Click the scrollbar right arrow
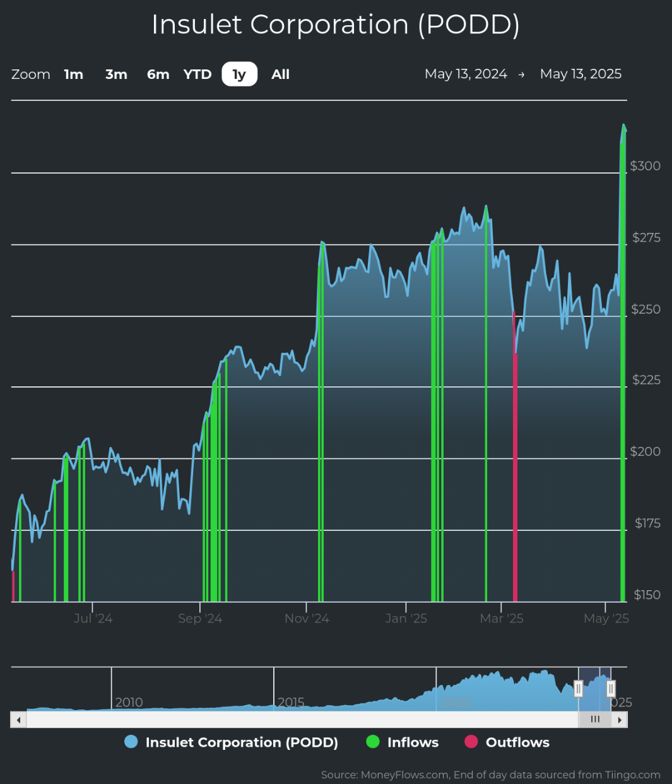The width and height of the screenshot is (672, 784). [x=620, y=720]
